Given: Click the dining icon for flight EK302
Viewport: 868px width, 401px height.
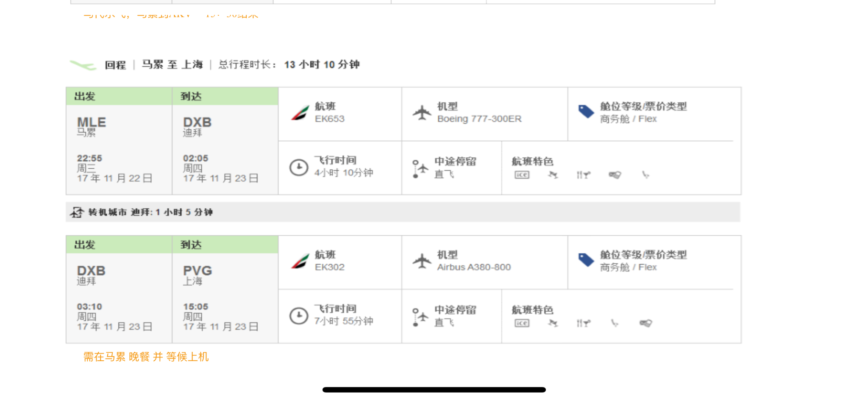Looking at the screenshot, I should 583,323.
